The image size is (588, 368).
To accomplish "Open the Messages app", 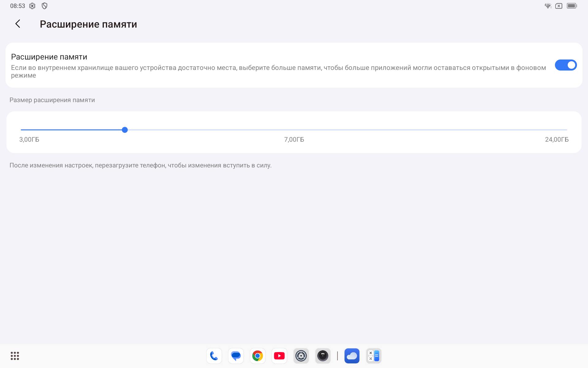I will [236, 356].
